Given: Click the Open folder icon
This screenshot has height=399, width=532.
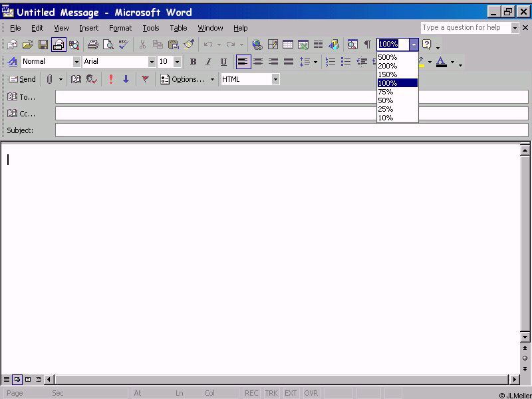Looking at the screenshot, I should [28, 45].
